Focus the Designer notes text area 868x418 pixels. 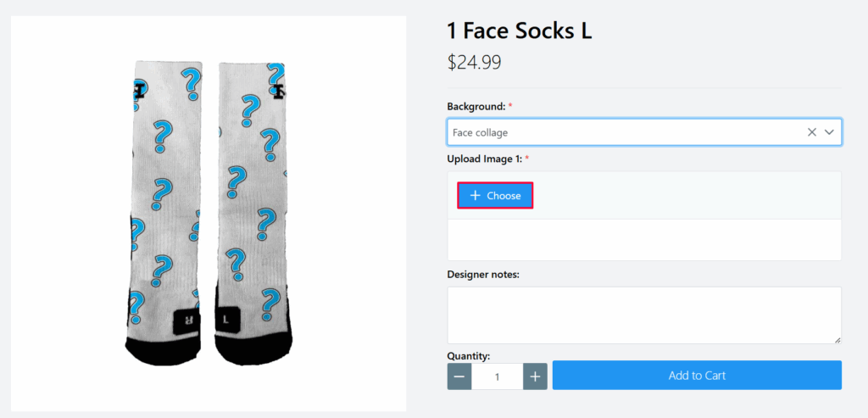point(643,315)
